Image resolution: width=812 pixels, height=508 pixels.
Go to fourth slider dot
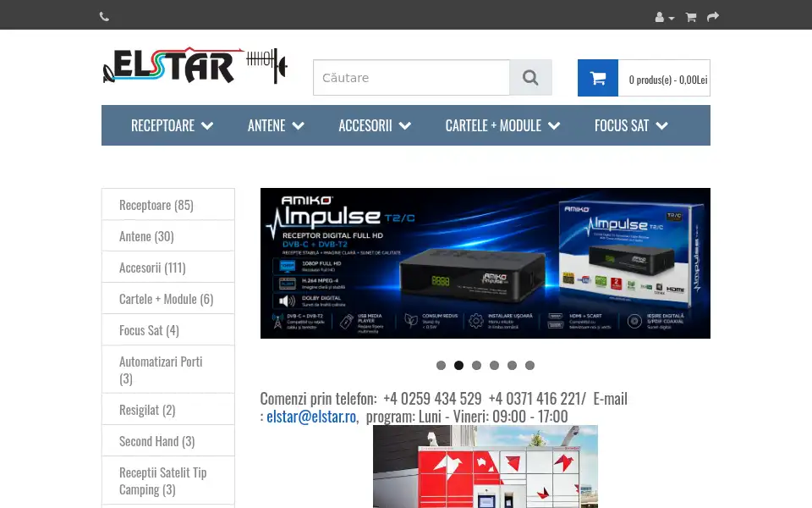click(495, 366)
